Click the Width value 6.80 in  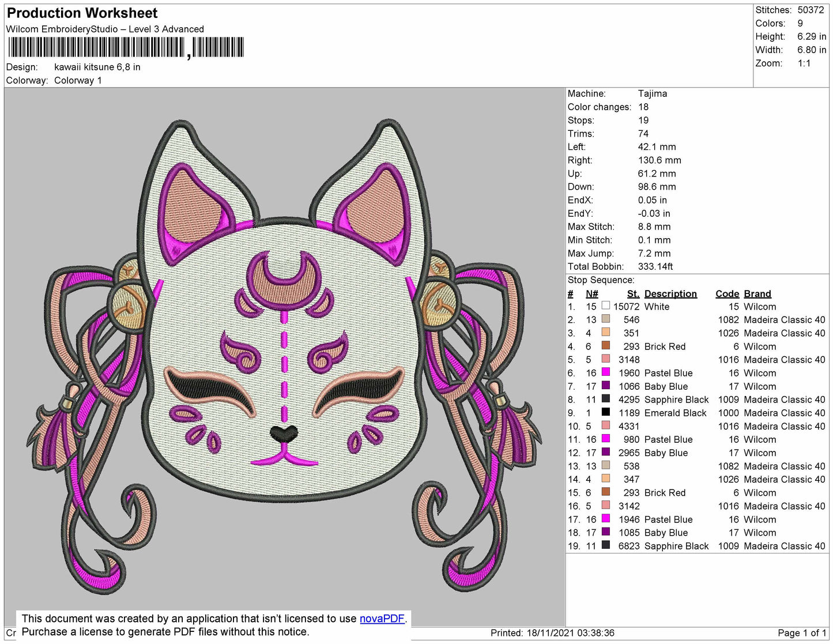[812, 50]
